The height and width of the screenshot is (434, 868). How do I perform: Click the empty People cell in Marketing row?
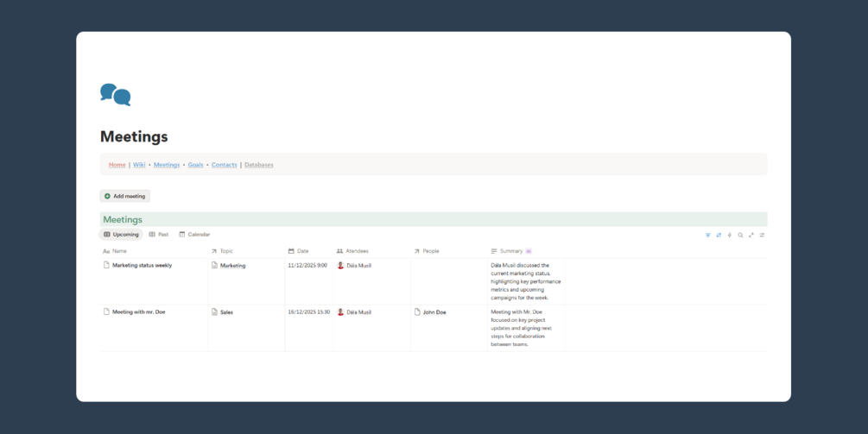coord(449,281)
